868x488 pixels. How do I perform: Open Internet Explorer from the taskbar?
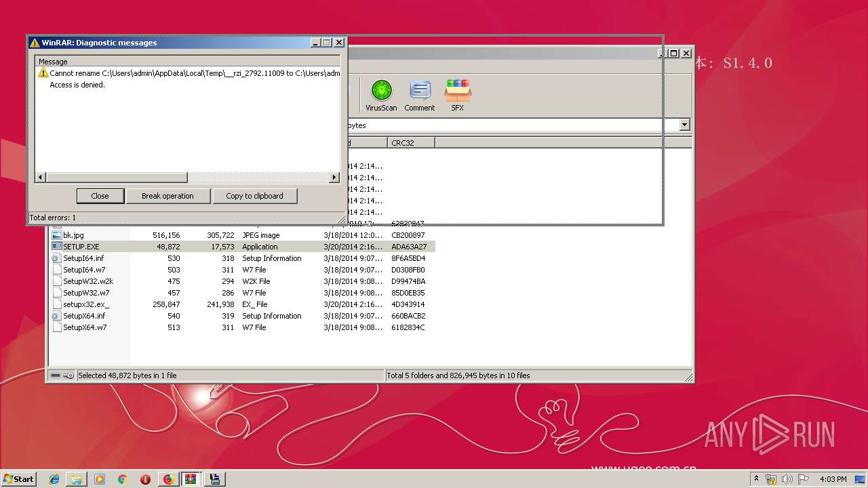(54, 479)
